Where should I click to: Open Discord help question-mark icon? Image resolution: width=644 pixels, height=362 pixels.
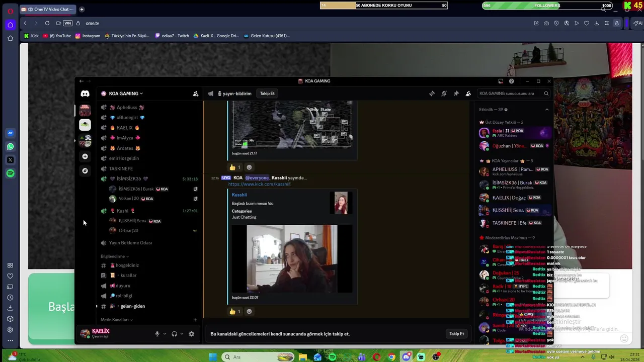click(x=511, y=81)
